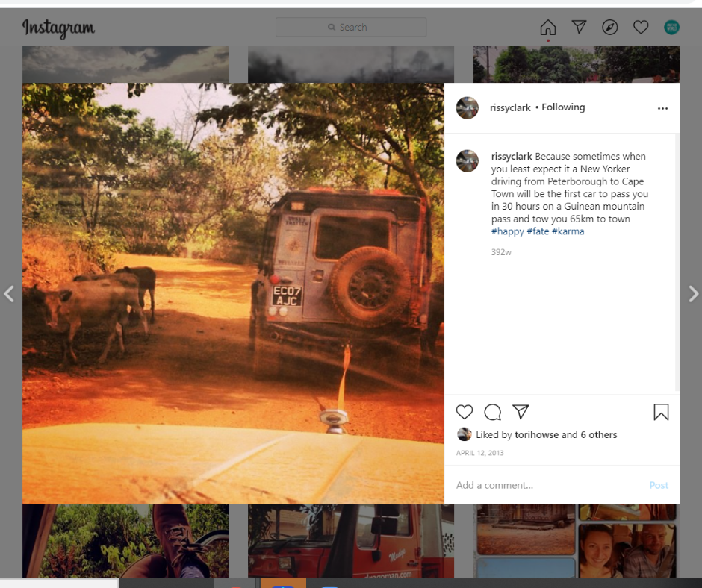This screenshot has width=702, height=588.
Task: Open direct messages paper plane icon in navbar
Action: pyautogui.click(x=579, y=27)
